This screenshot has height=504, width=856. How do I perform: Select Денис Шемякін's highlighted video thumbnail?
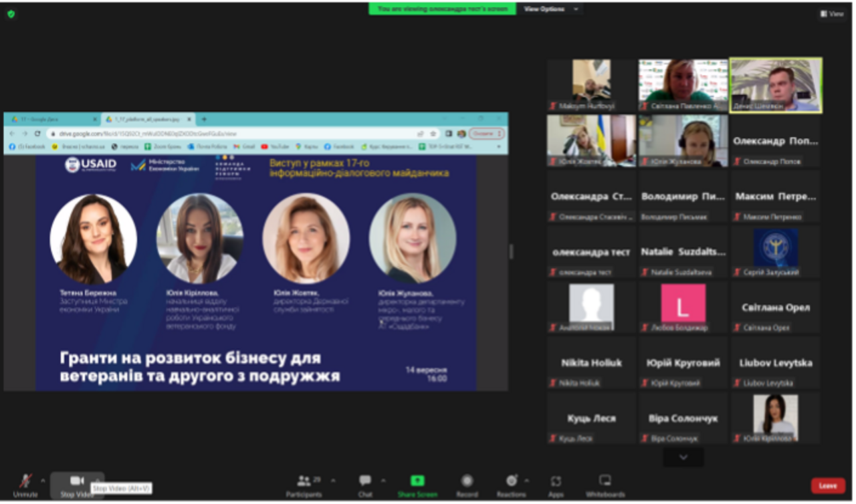tap(776, 85)
